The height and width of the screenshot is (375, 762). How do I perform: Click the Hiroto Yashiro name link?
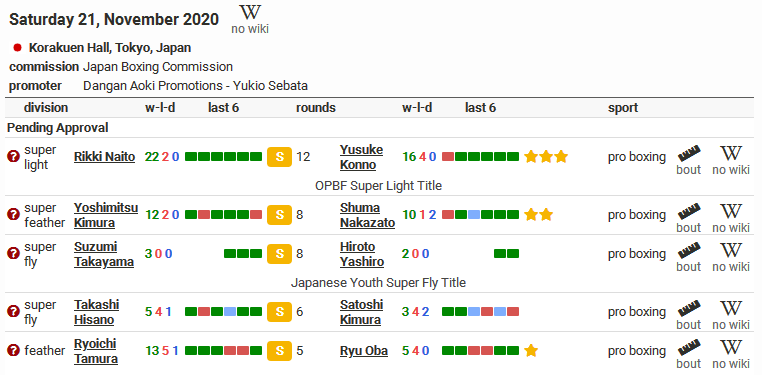pos(362,254)
